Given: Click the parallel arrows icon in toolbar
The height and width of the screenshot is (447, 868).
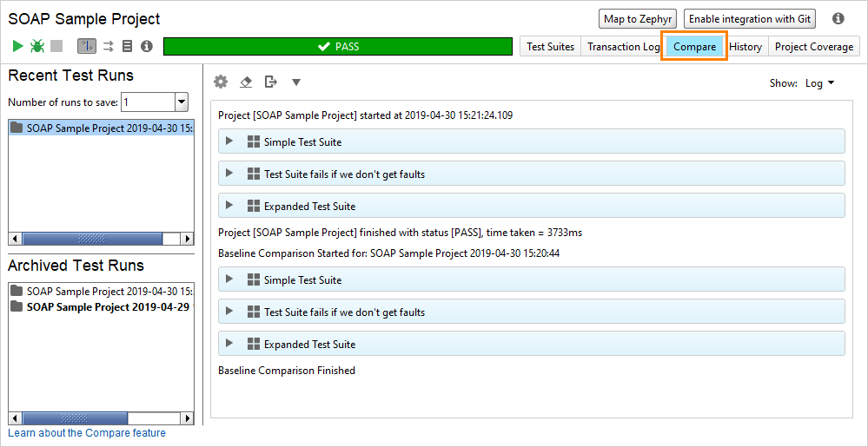Looking at the screenshot, I should 109,47.
